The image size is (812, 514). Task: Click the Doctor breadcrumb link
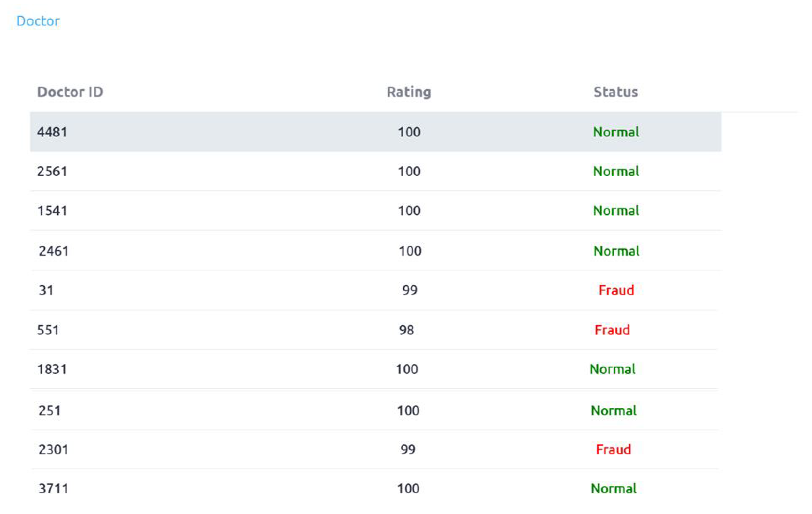[38, 21]
